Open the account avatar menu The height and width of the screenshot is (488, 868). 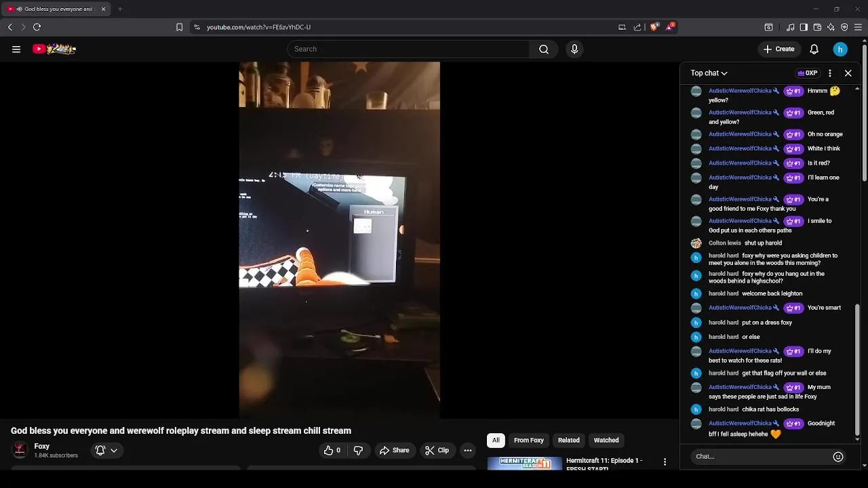pyautogui.click(x=840, y=49)
